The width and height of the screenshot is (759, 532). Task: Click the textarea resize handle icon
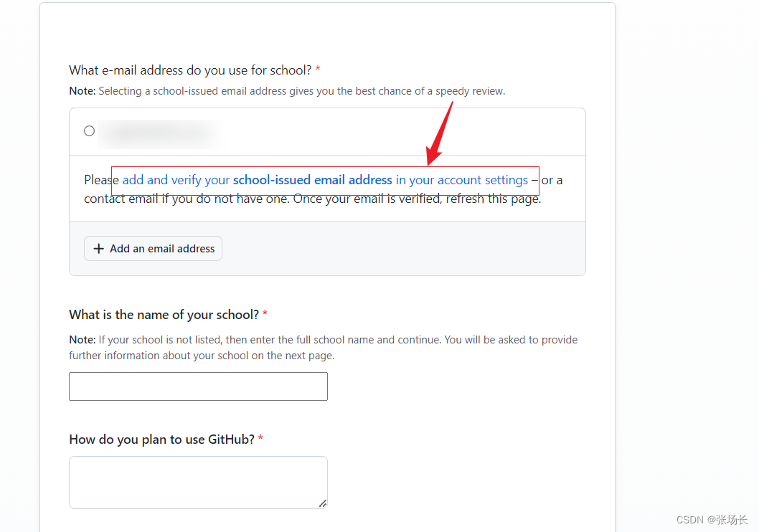coord(323,503)
